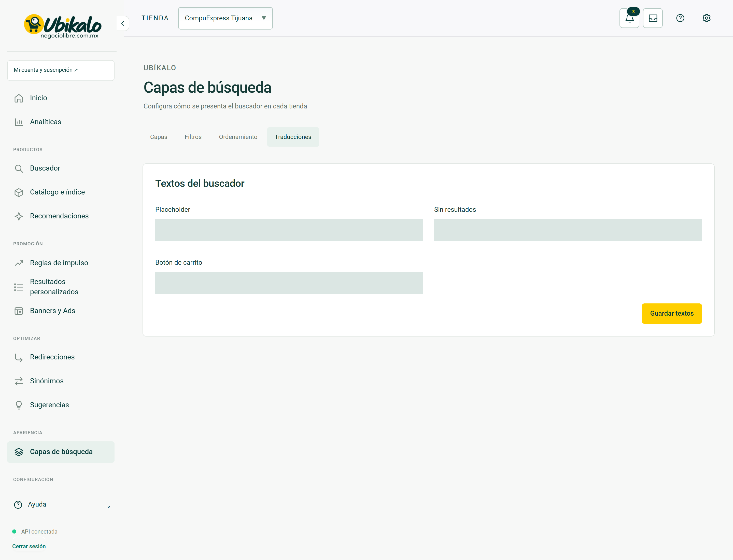Open Mi cuenta y suscripción link
The image size is (733, 560).
(x=61, y=70)
